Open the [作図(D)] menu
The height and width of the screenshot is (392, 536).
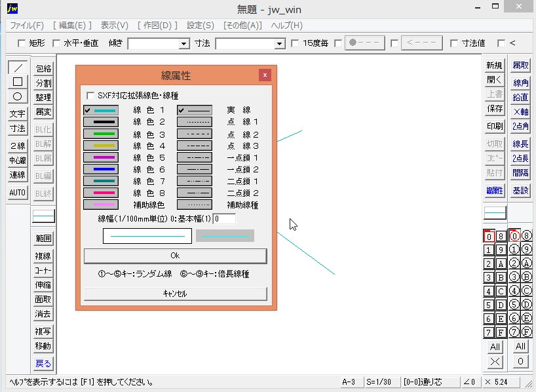pos(157,26)
